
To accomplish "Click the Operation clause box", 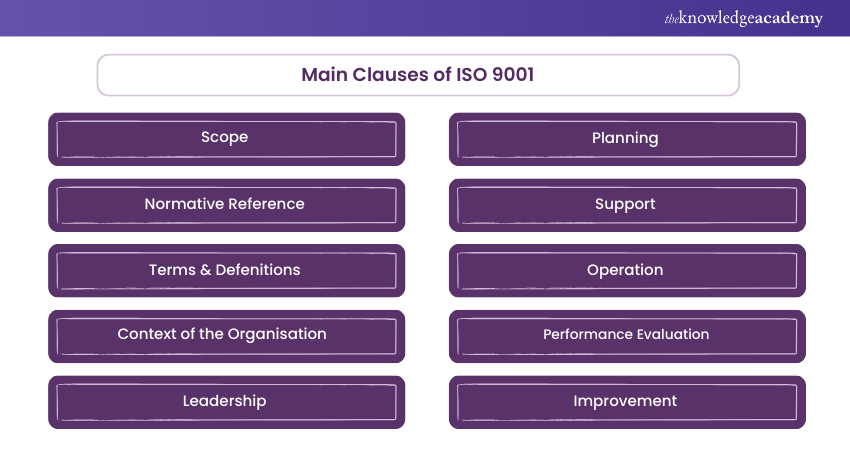I will (626, 270).
